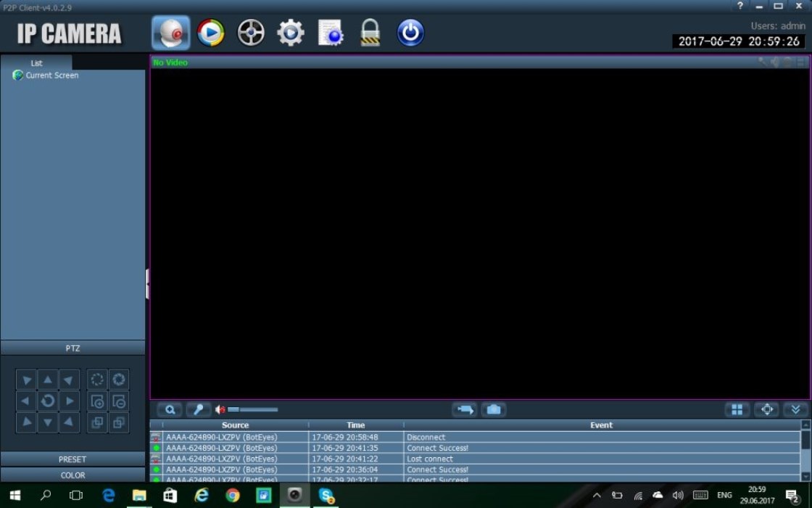Open the Windows Start menu
The height and width of the screenshot is (508, 812).
(15, 496)
